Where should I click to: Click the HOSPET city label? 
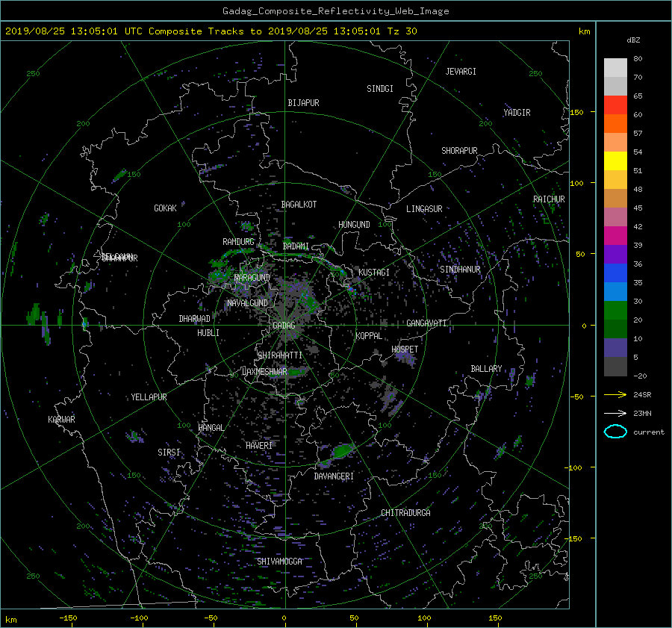(405, 349)
